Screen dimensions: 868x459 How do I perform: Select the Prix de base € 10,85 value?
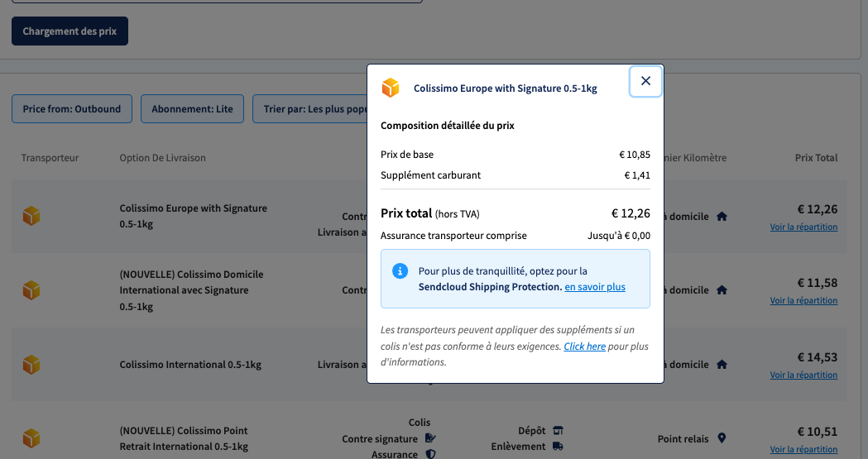(635, 155)
